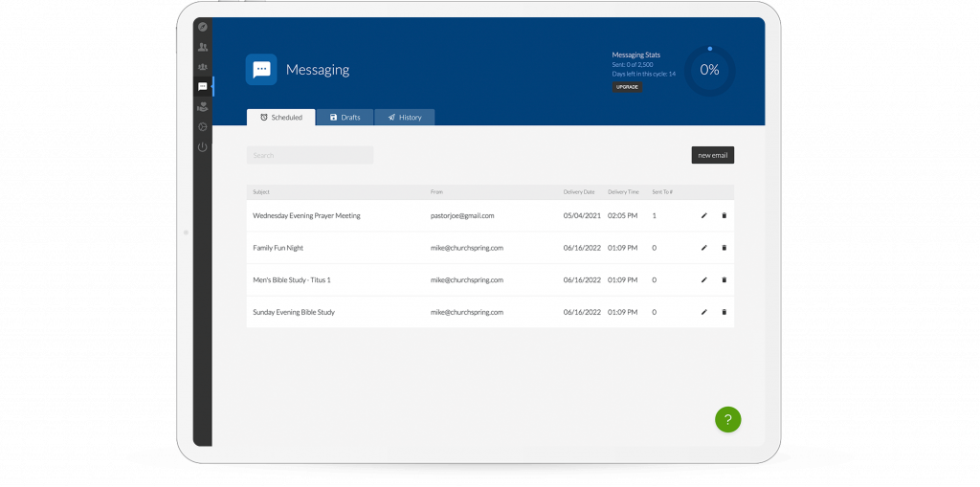Sort by the Delivery Date column header

[x=579, y=192]
